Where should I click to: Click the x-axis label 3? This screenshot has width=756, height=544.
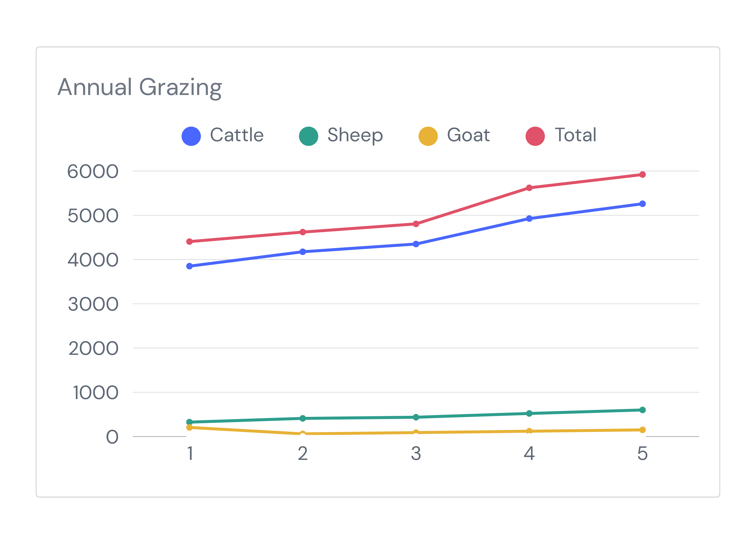(x=416, y=453)
